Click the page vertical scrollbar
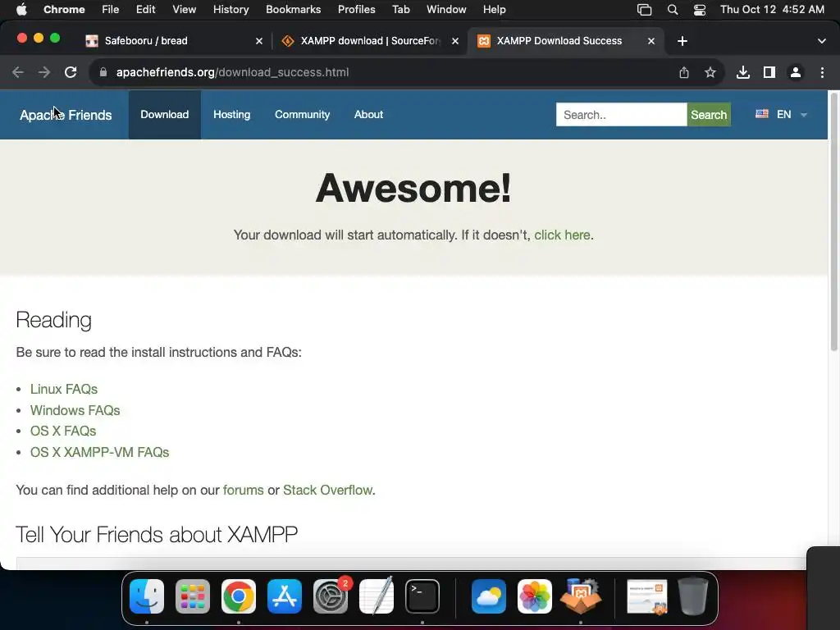The width and height of the screenshot is (840, 630). 833,222
